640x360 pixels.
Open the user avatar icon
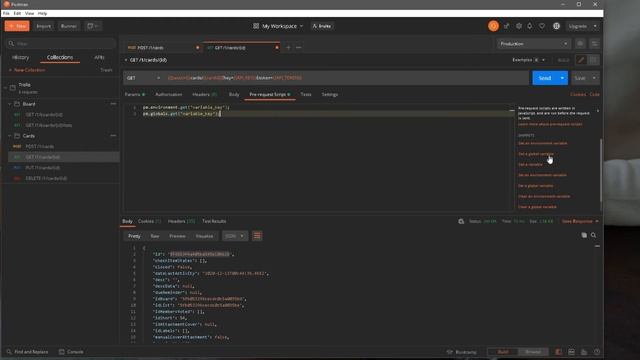click(x=556, y=26)
